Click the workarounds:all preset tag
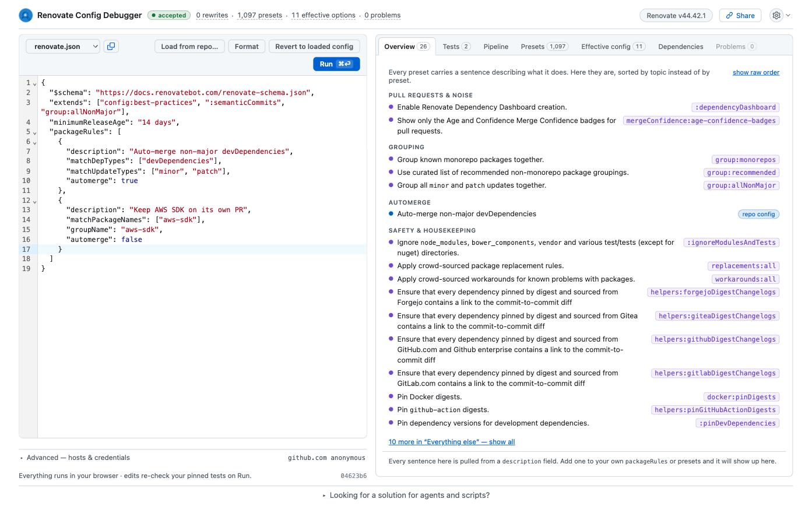The height and width of the screenshot is (506, 812). tap(746, 279)
